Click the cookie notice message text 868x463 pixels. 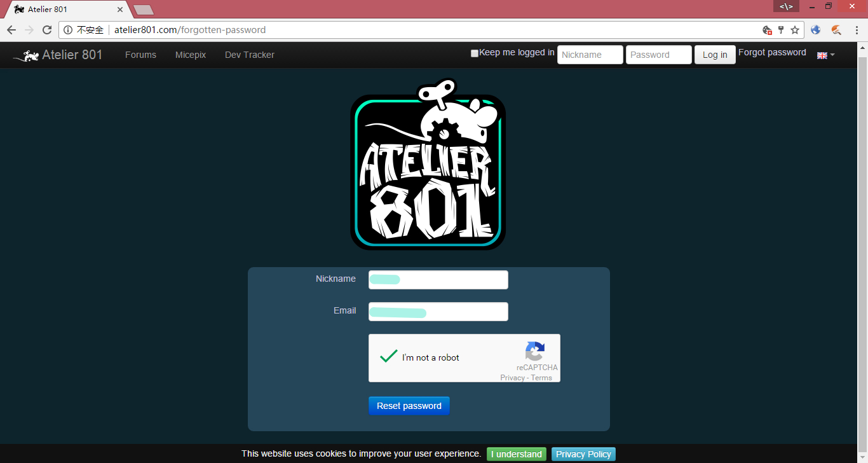tap(361, 453)
